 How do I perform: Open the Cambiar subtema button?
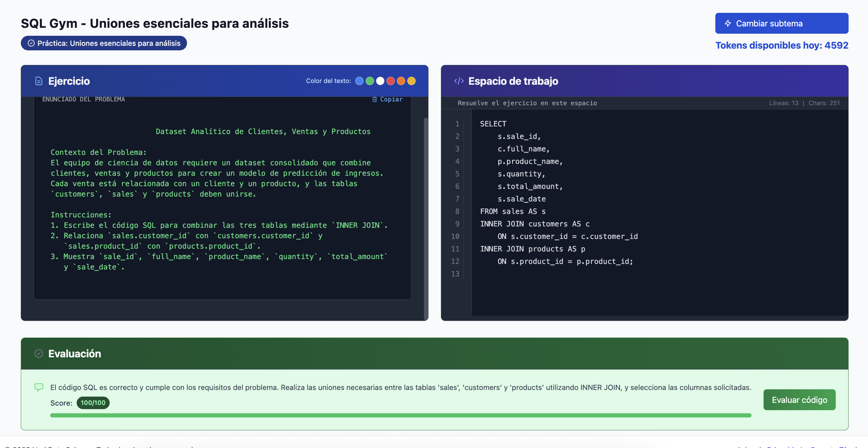[781, 23]
